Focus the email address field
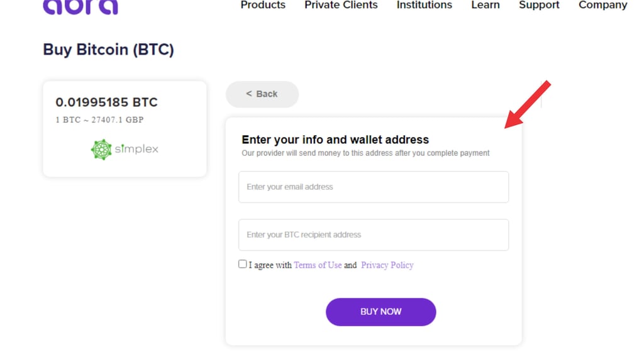The width and height of the screenshot is (644, 355). 373,187
